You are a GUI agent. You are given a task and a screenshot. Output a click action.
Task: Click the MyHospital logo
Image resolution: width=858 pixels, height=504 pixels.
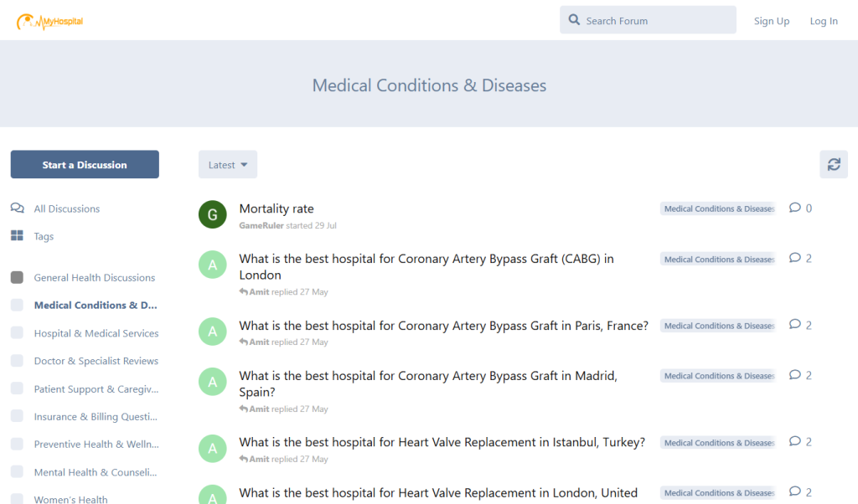50,21
